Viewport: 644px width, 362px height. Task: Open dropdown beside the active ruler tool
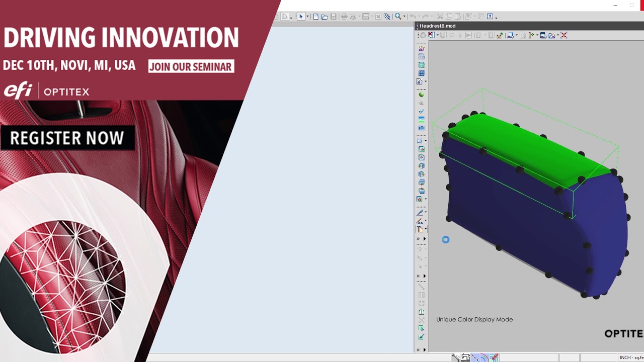(x=426, y=229)
